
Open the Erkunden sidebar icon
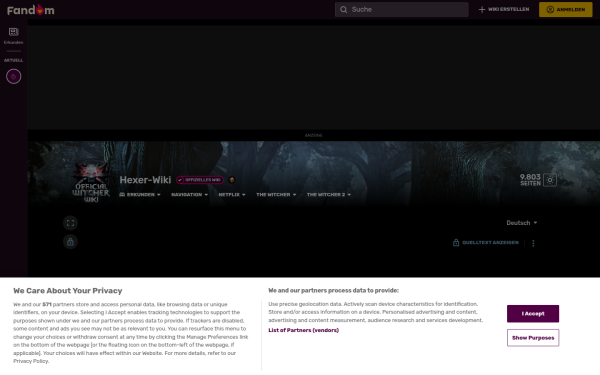point(13,36)
